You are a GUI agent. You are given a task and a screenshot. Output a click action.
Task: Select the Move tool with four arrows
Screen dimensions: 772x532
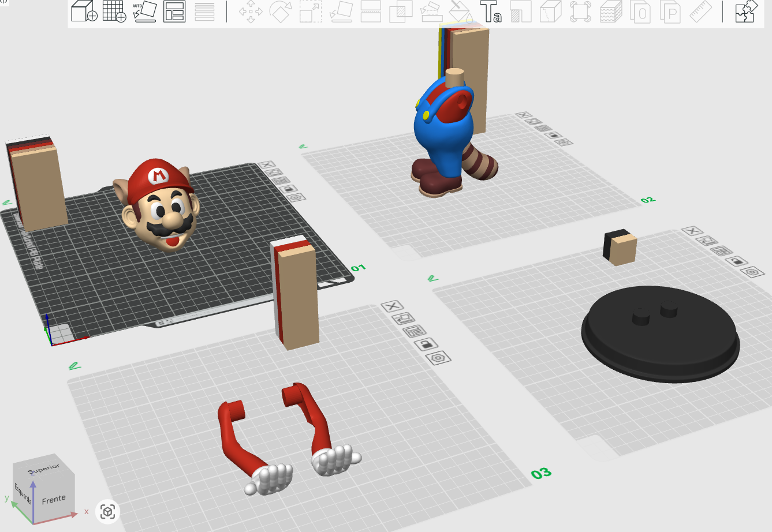251,12
